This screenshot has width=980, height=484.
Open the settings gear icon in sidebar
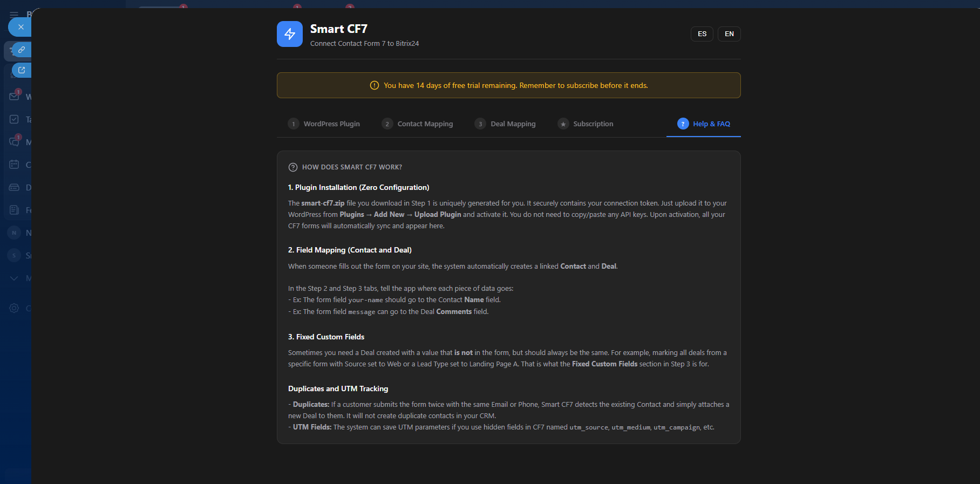(x=15, y=308)
